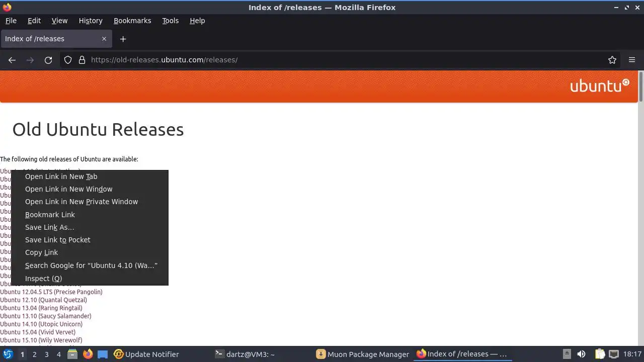Open the Tools menu
This screenshot has width=644, height=362.
171,21
